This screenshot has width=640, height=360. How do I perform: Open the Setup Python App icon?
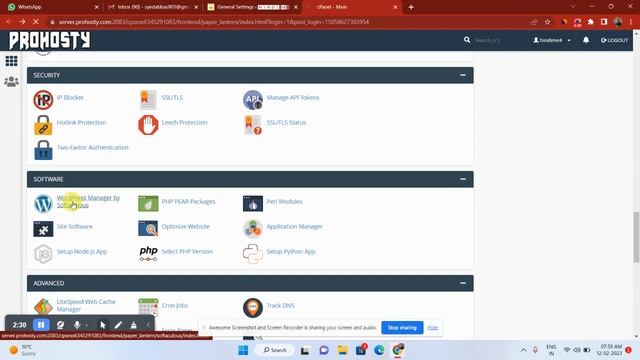(253, 253)
